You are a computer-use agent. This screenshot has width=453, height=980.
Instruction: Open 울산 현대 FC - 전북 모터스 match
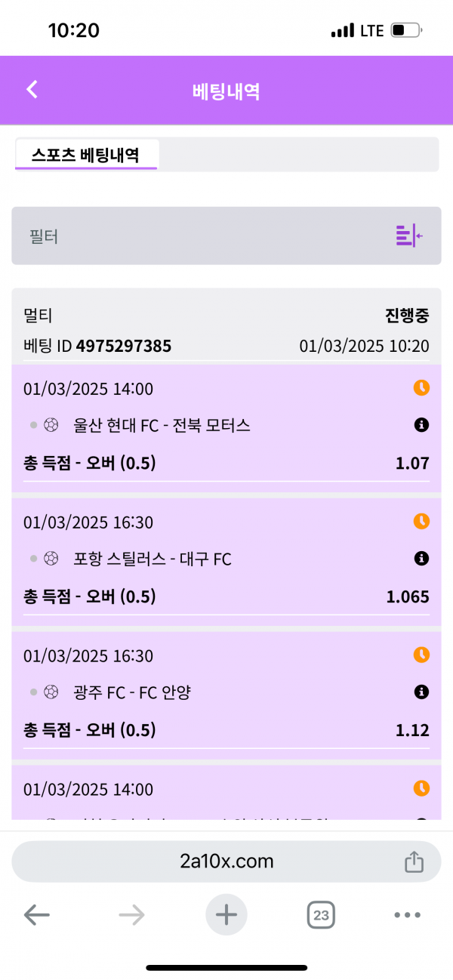[162, 426]
